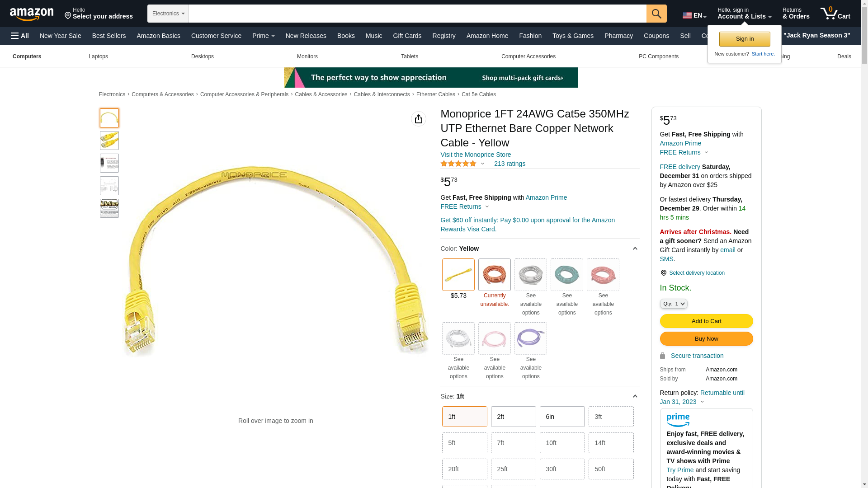This screenshot has height=488, width=868.
Task: Click the share icon on product image
Action: click(419, 119)
